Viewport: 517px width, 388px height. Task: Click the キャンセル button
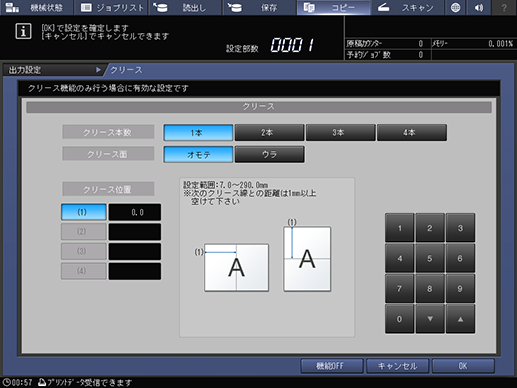pos(397,366)
